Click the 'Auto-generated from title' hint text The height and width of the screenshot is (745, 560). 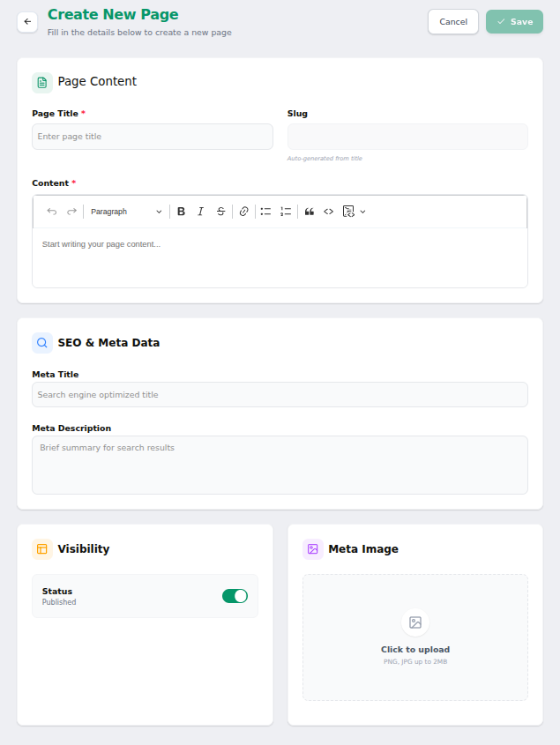coord(325,158)
